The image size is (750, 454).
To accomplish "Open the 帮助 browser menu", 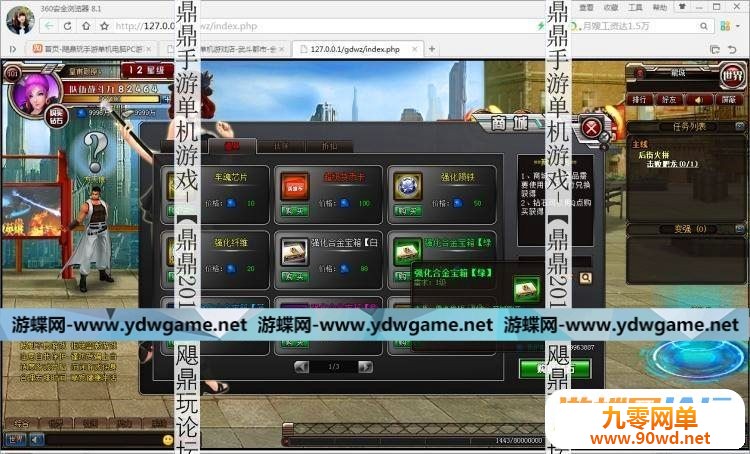I will point(660,8).
